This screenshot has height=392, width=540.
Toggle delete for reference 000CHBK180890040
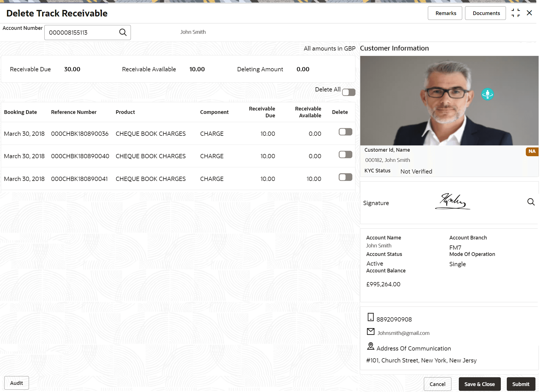pos(345,155)
